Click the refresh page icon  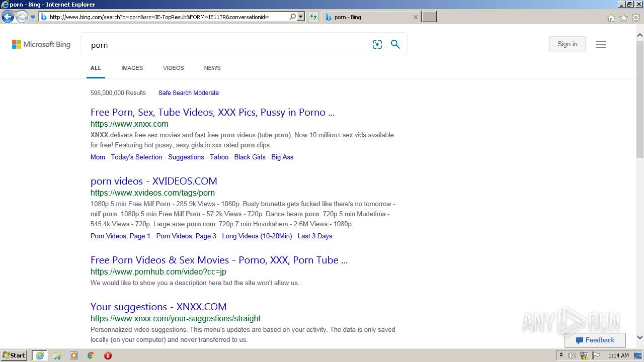(313, 17)
